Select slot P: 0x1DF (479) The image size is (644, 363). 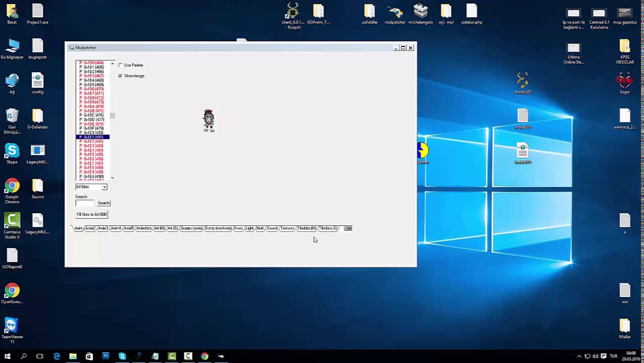92,129
